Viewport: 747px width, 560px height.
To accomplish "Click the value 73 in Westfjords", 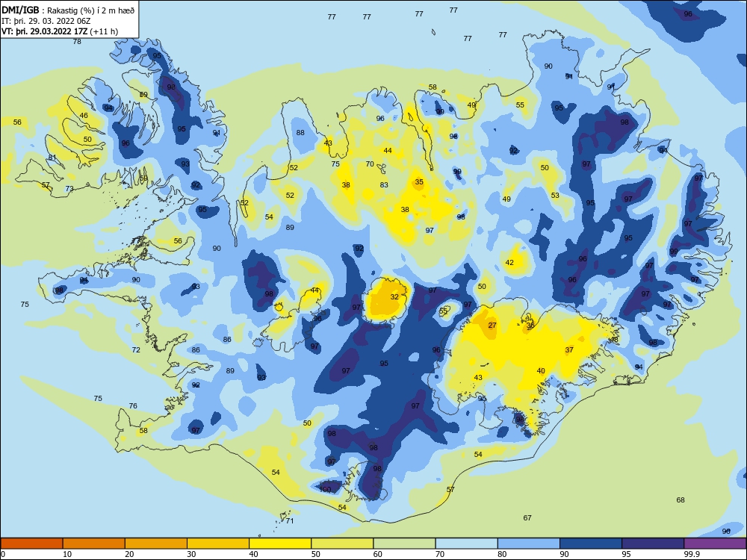I will (69, 189).
